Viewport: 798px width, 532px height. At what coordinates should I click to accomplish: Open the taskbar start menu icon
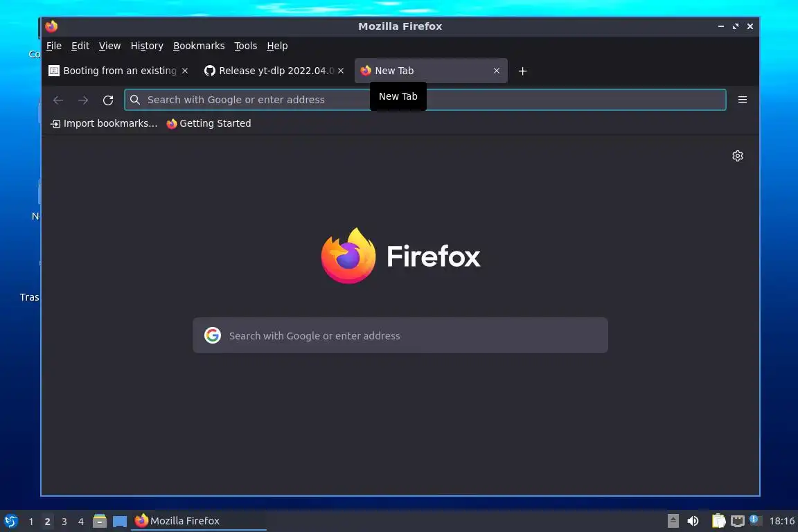10,521
